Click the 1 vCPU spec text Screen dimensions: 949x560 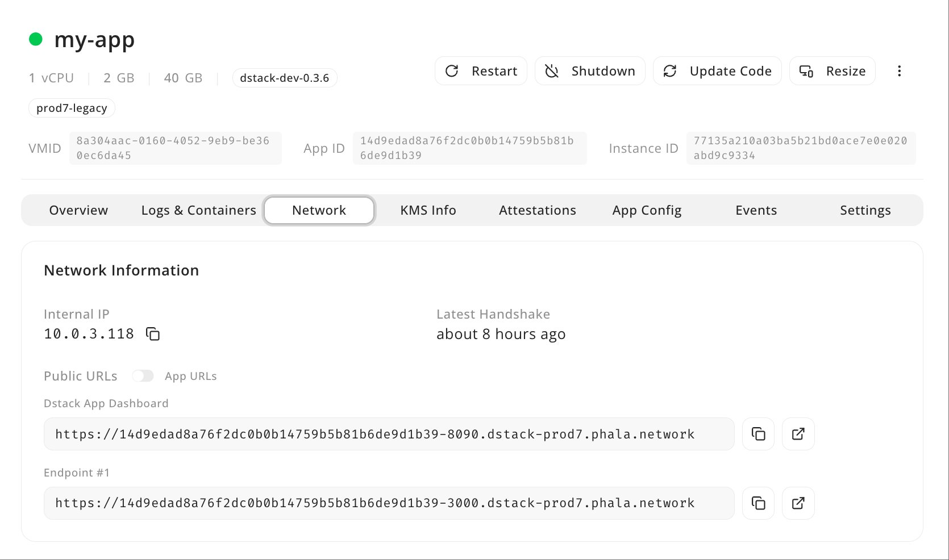point(51,78)
